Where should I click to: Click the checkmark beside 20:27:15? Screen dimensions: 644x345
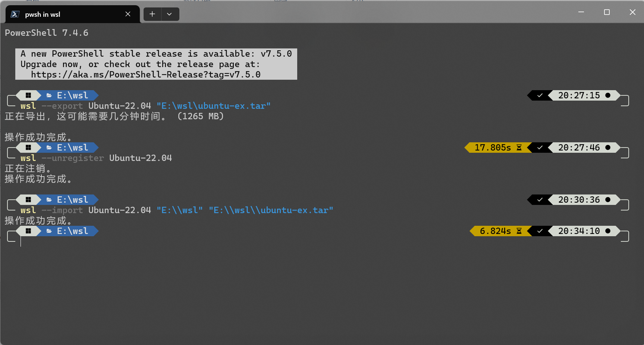click(540, 95)
